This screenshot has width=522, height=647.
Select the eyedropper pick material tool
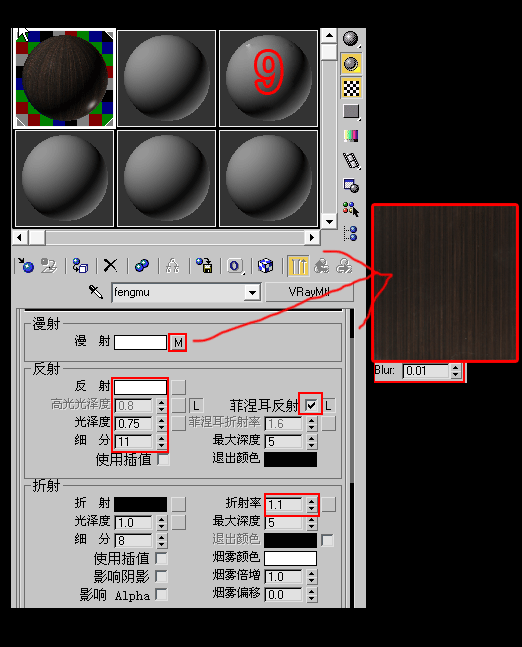tap(96, 292)
